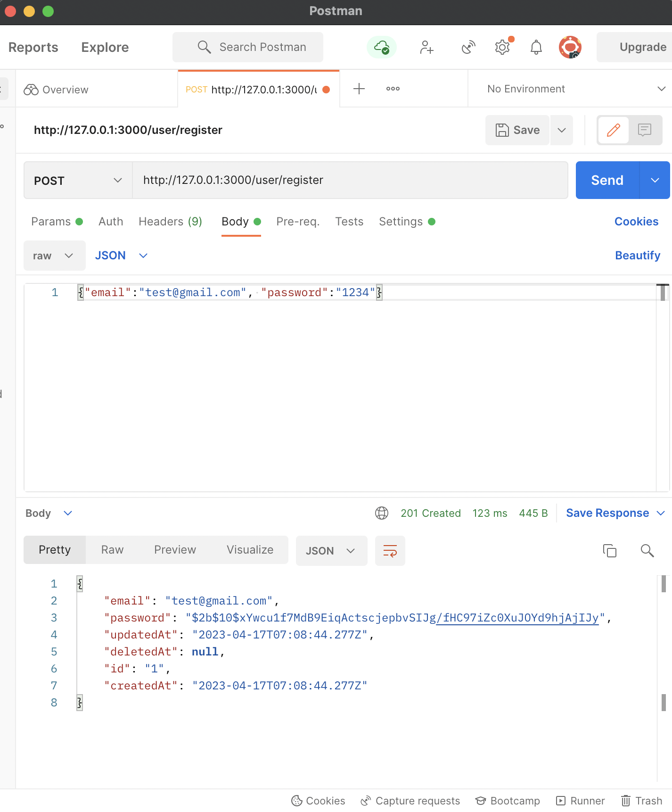This screenshot has height=812, width=672.
Task: Select the Pretty response view
Action: 55,550
